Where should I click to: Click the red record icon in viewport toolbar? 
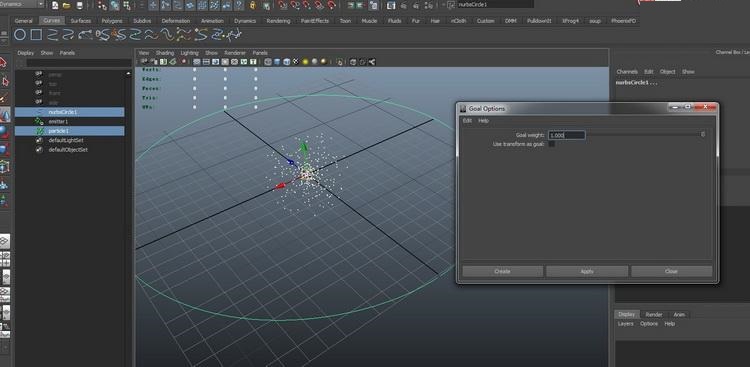click(184, 62)
